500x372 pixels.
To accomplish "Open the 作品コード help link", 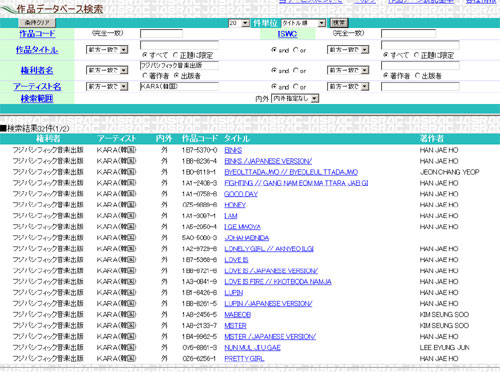I will coord(37,34).
